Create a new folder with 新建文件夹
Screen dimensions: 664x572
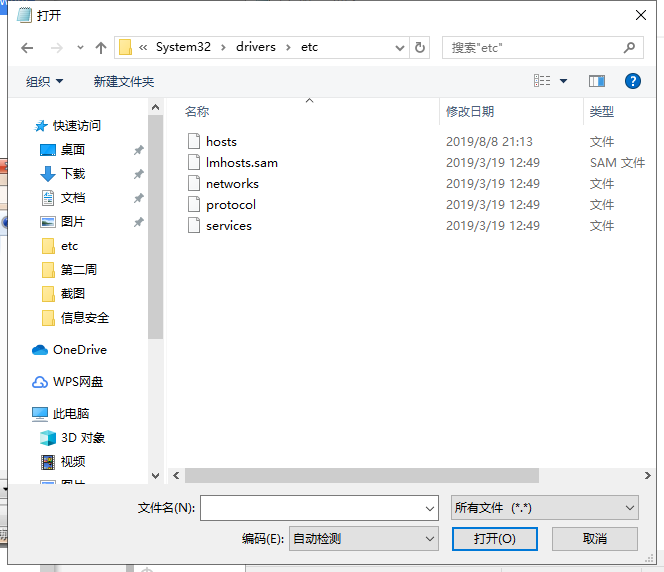click(124, 81)
